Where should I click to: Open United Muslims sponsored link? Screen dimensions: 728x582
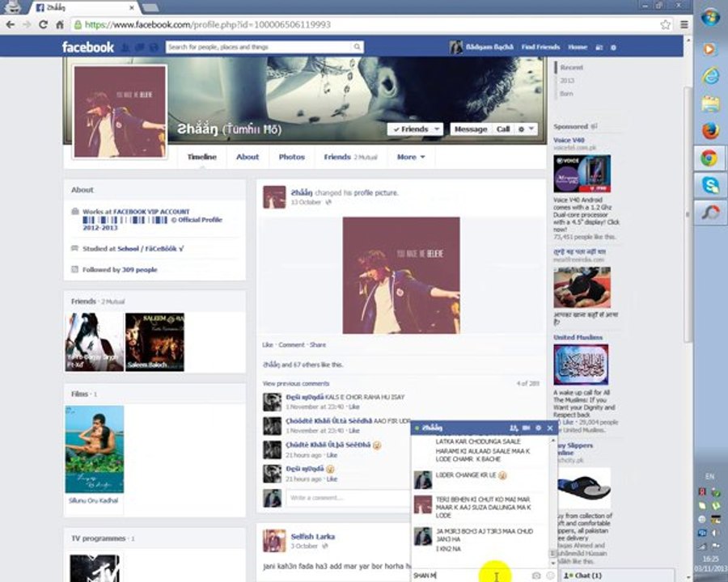578,337
